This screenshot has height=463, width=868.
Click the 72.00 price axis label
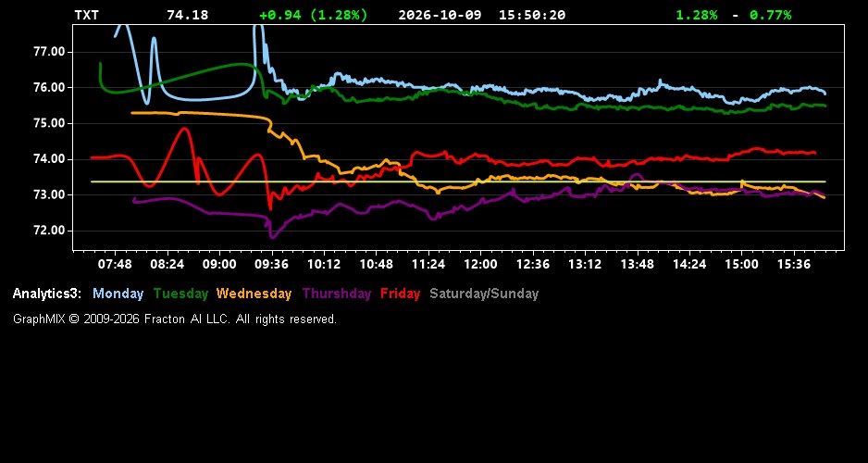pyautogui.click(x=50, y=231)
